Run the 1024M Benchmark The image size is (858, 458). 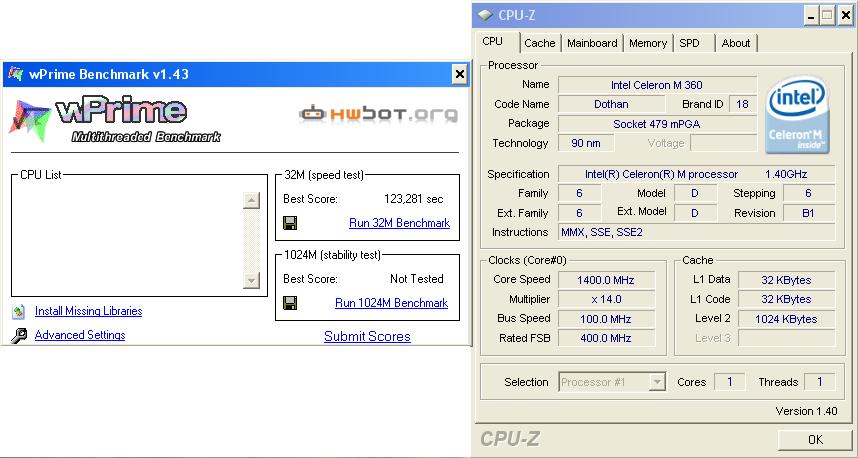click(391, 303)
